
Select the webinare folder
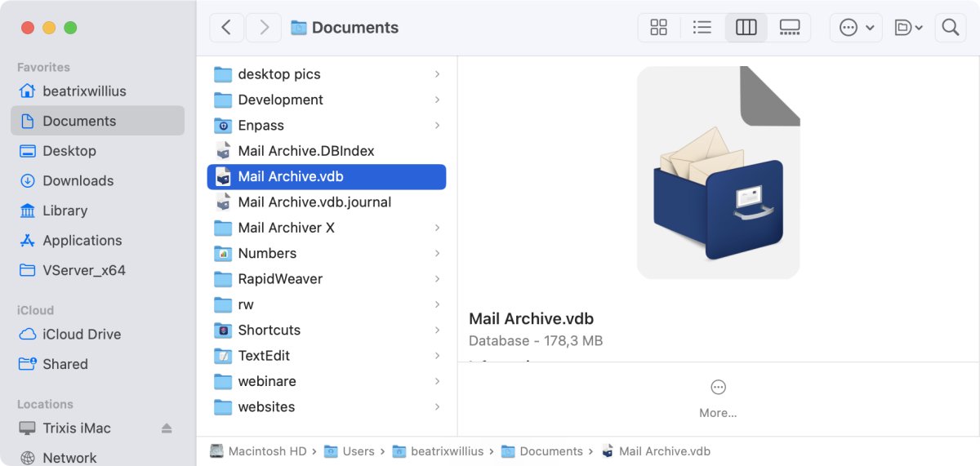pyautogui.click(x=327, y=381)
